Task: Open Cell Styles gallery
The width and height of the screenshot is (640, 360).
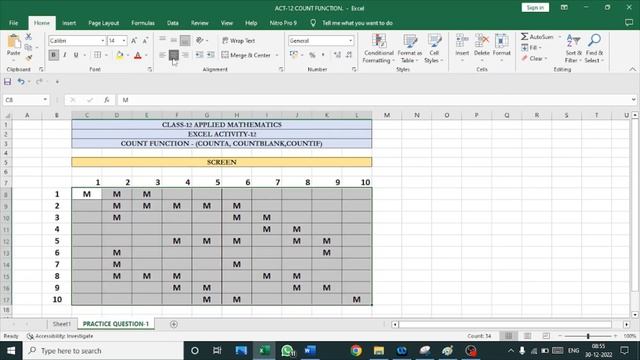Action: click(434, 49)
